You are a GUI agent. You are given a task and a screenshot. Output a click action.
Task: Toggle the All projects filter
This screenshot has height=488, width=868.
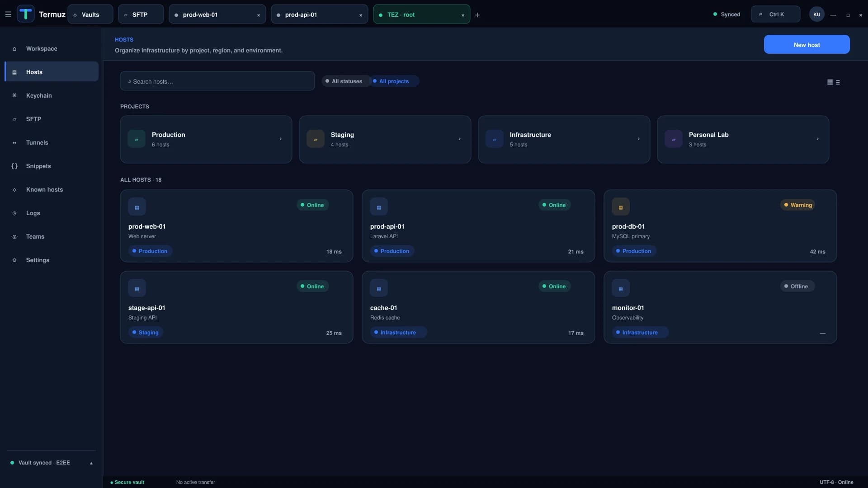[394, 81]
